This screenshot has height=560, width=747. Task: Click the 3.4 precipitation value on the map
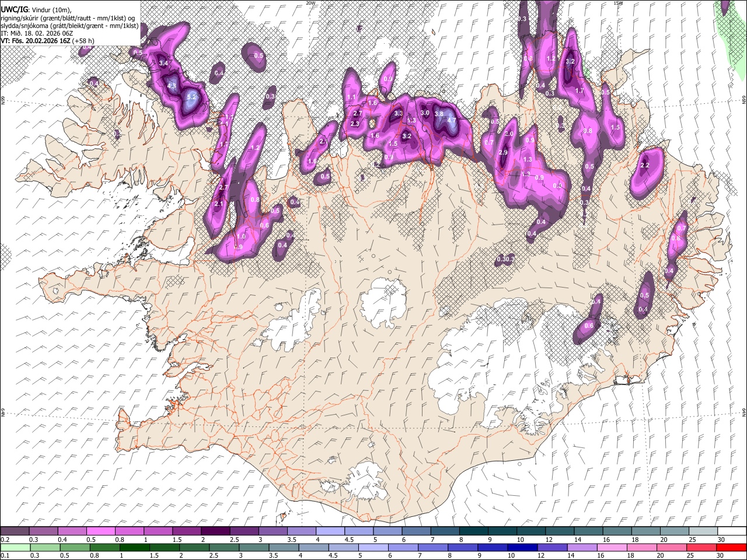[x=163, y=63]
